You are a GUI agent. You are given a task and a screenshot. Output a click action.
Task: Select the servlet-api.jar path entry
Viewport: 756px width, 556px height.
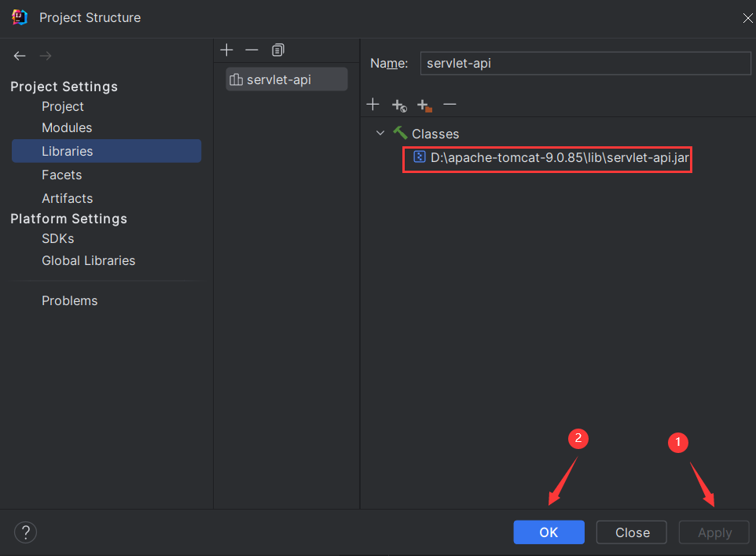pyautogui.click(x=551, y=158)
